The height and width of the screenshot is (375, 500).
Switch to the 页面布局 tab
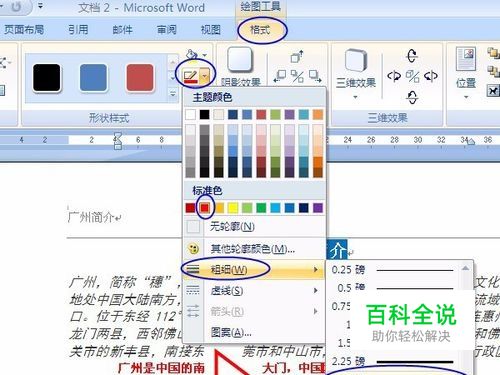coord(23,30)
